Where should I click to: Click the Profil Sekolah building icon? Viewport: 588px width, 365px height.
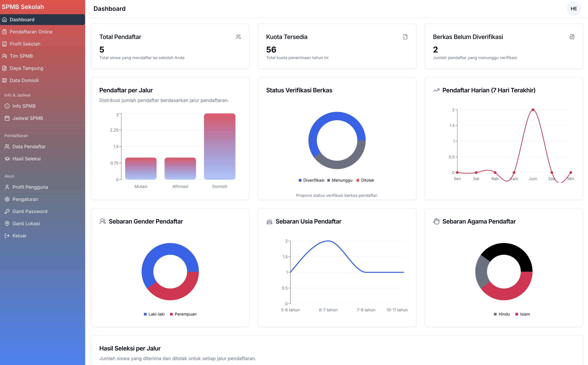click(x=5, y=44)
